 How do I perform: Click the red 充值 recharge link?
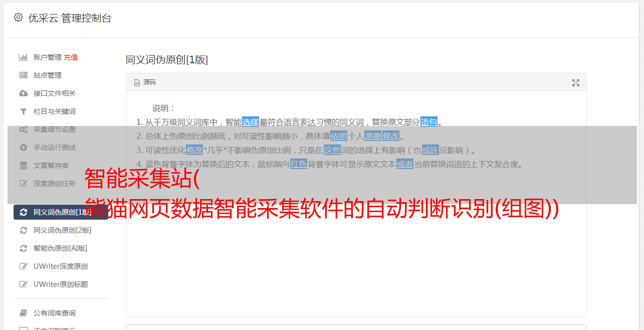click(x=71, y=57)
